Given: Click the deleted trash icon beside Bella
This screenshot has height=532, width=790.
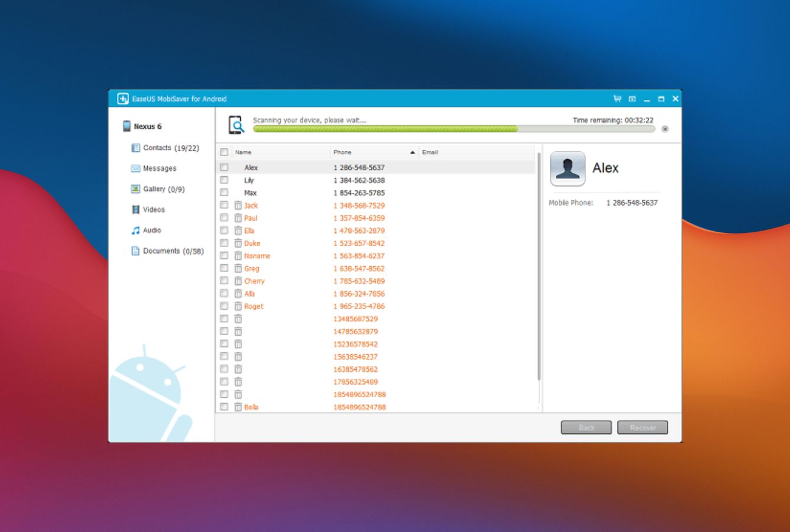Looking at the screenshot, I should tap(238, 407).
